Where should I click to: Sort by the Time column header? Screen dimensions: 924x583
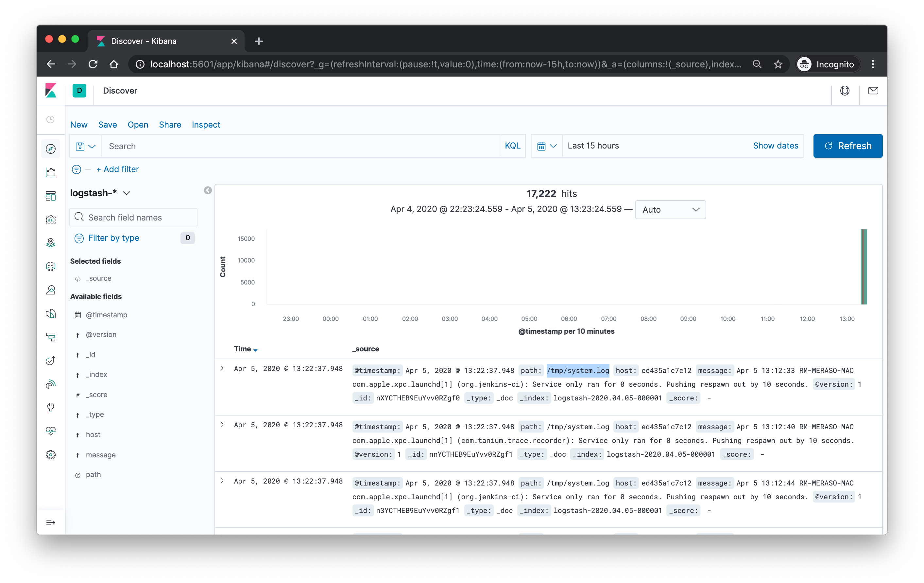click(246, 349)
